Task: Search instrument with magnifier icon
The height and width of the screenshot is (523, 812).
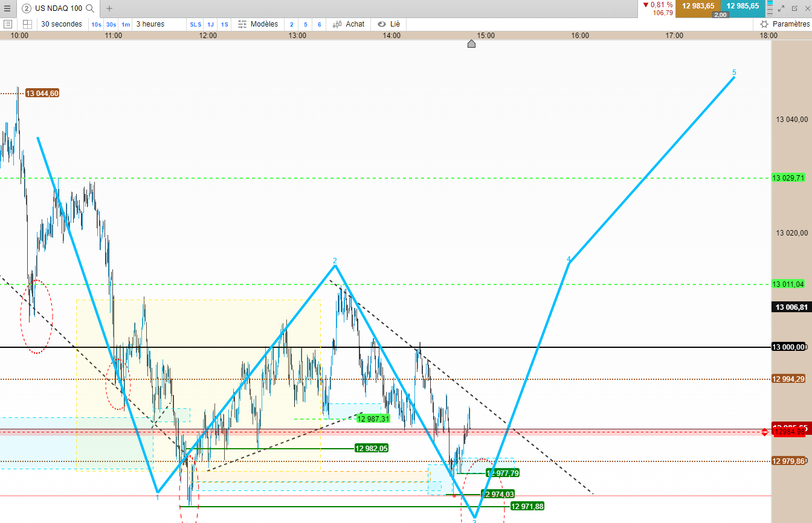Action: coord(90,8)
